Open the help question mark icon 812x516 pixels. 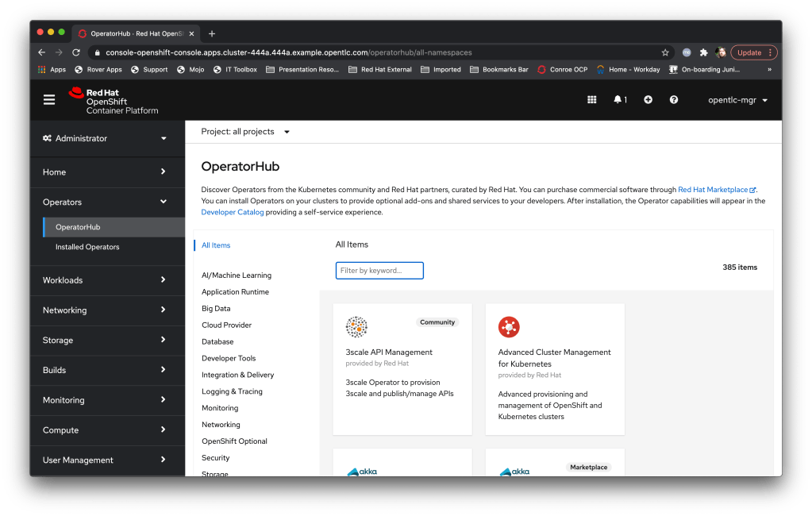(674, 100)
